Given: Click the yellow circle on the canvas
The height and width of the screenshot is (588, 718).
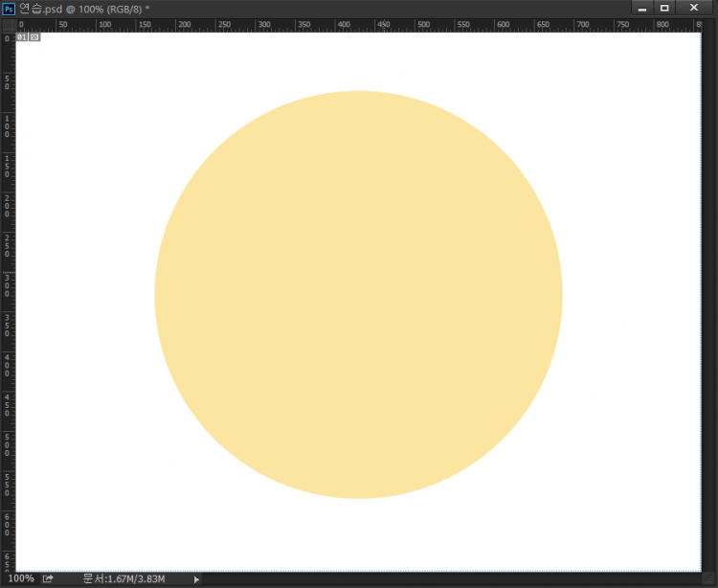Looking at the screenshot, I should 359,294.
